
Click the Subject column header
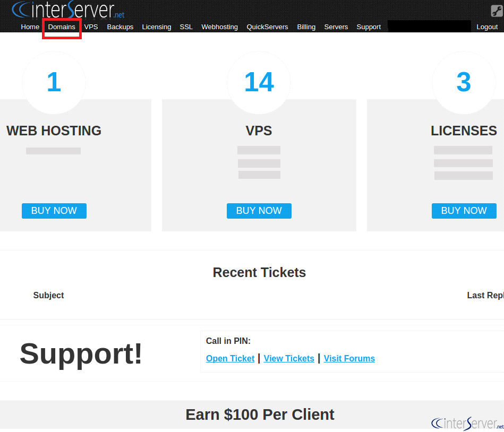point(48,295)
